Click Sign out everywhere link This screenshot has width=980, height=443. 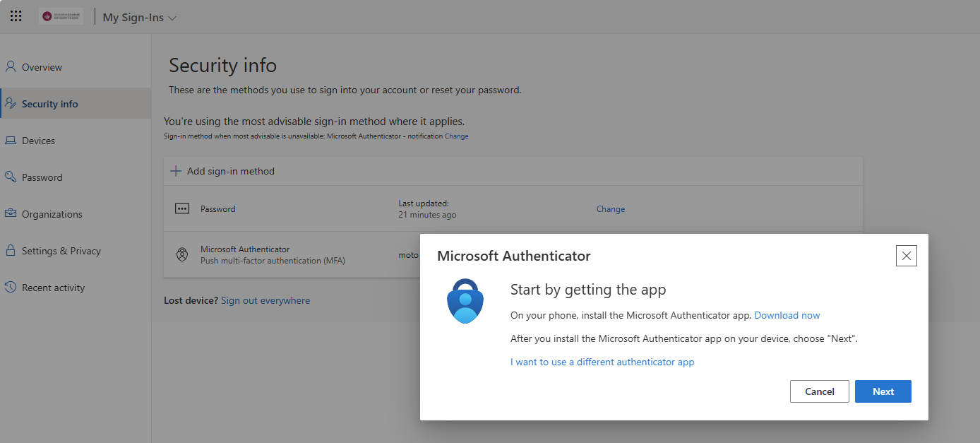click(x=265, y=300)
